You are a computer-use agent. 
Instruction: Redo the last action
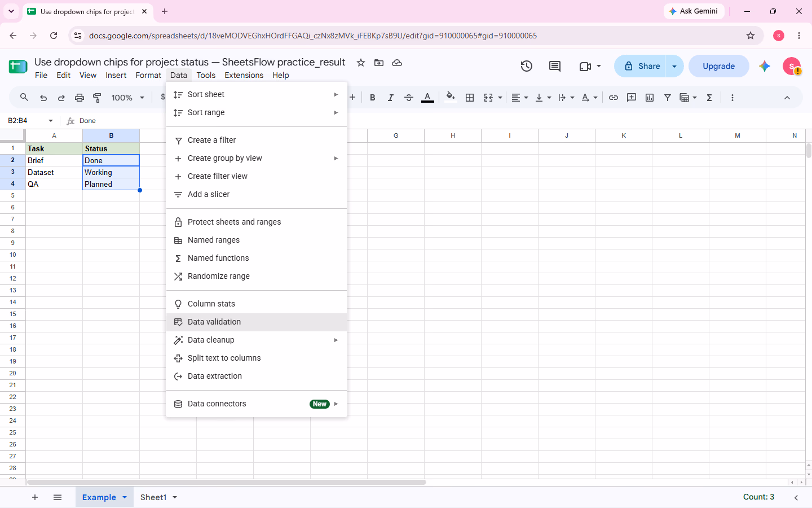point(61,98)
